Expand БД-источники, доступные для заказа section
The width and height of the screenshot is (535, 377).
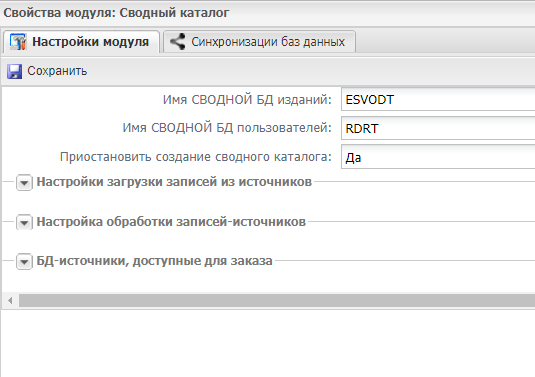pos(24,261)
